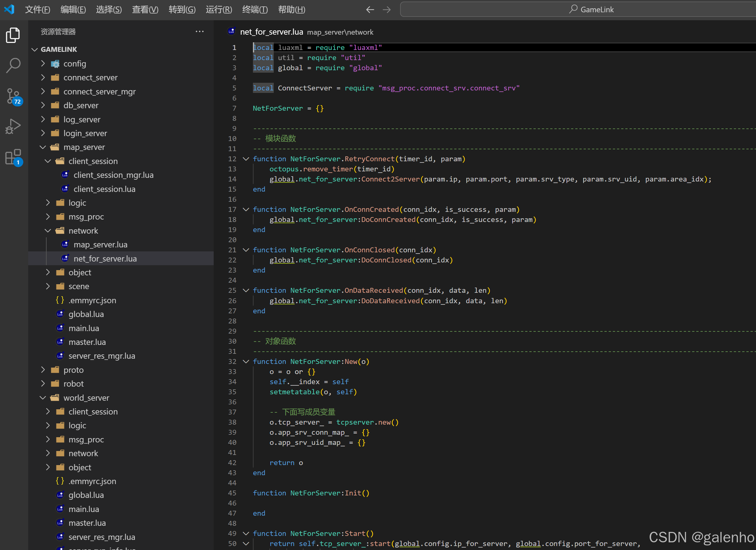Fold the RetryConnect function at line 12

pos(246,159)
